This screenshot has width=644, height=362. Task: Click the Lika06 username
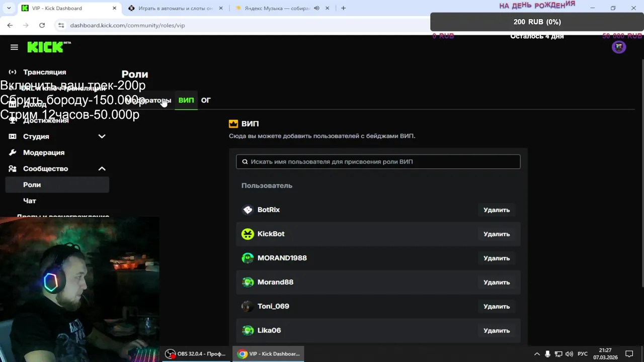click(x=269, y=330)
